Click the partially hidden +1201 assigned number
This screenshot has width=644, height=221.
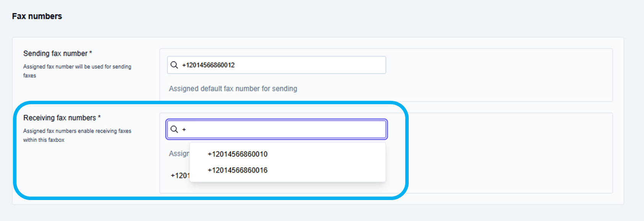click(x=180, y=176)
